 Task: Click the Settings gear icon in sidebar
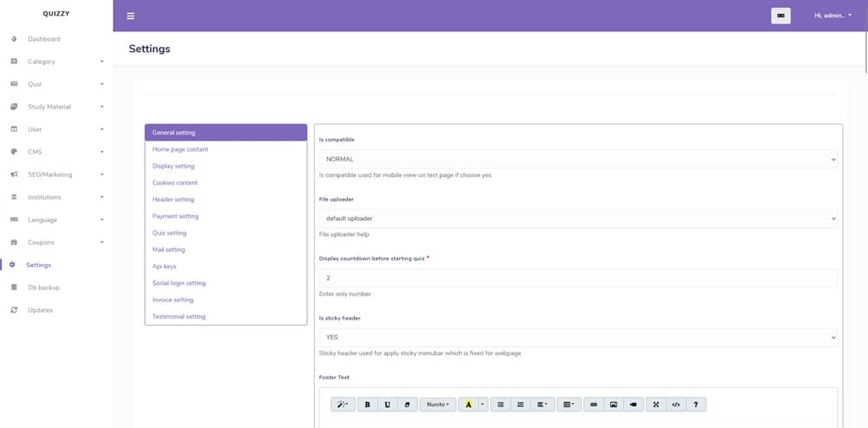12,265
